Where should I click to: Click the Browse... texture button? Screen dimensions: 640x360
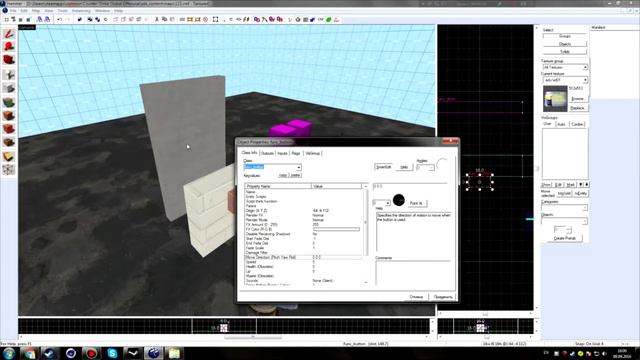(x=578, y=99)
